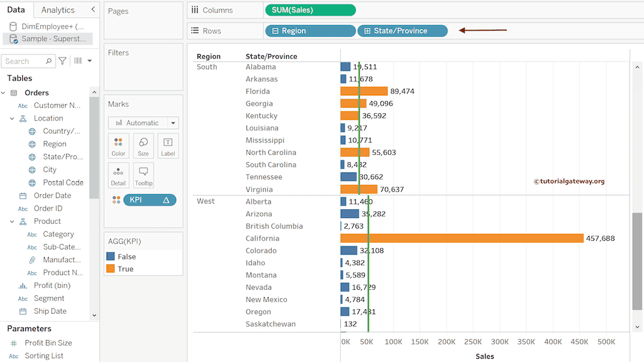
Task: Click the Detail icon on Marks card
Action: [118, 175]
